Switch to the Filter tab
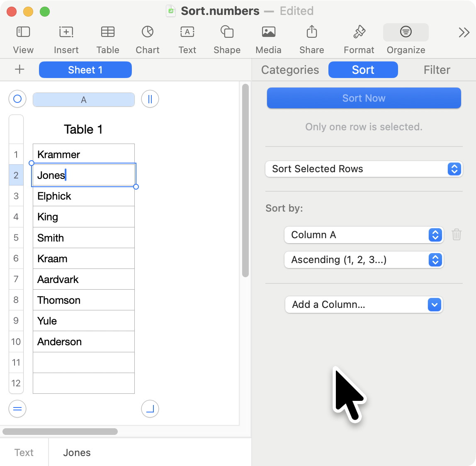 click(437, 70)
